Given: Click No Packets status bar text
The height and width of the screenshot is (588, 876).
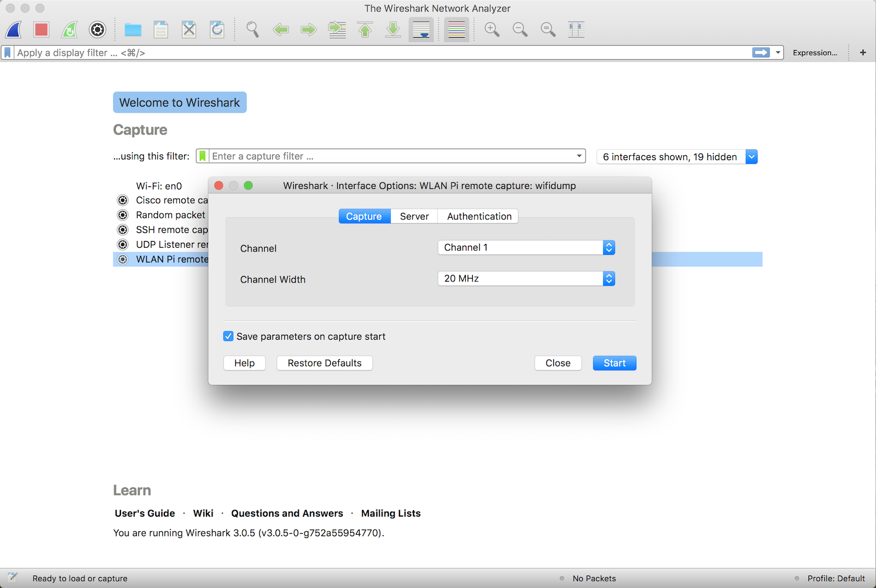Looking at the screenshot, I should (594, 578).
